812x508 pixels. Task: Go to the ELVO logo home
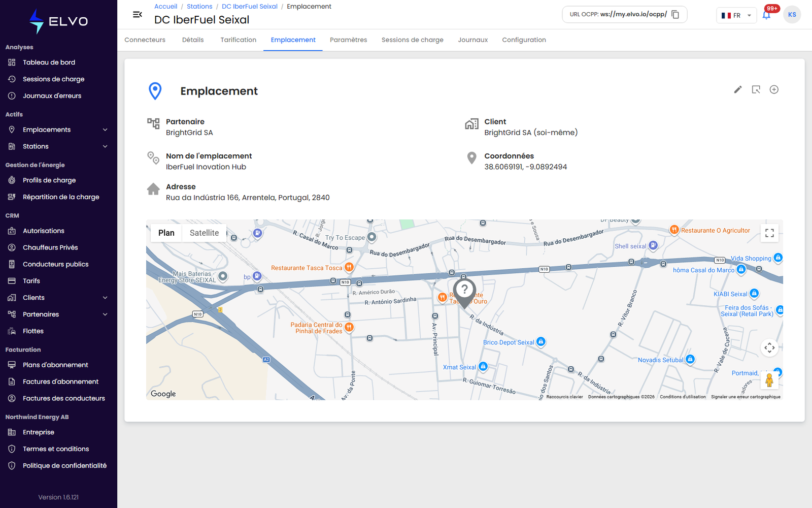click(x=58, y=21)
